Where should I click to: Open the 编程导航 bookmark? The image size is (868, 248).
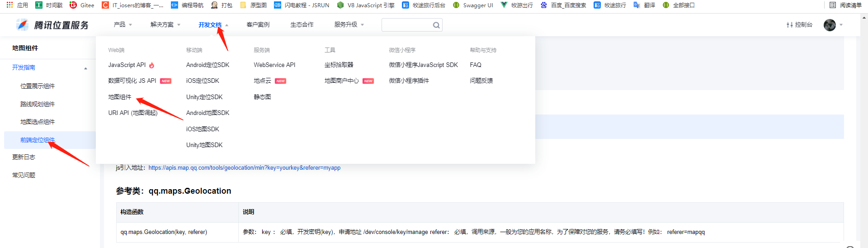[x=187, y=5]
